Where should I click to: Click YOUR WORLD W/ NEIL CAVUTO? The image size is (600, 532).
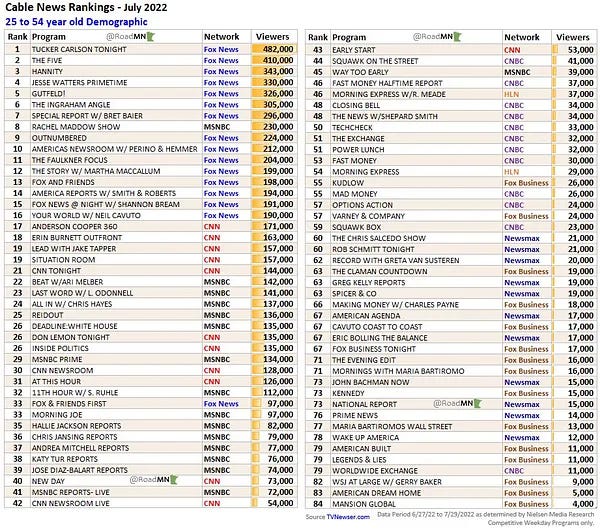pyautogui.click(x=86, y=216)
